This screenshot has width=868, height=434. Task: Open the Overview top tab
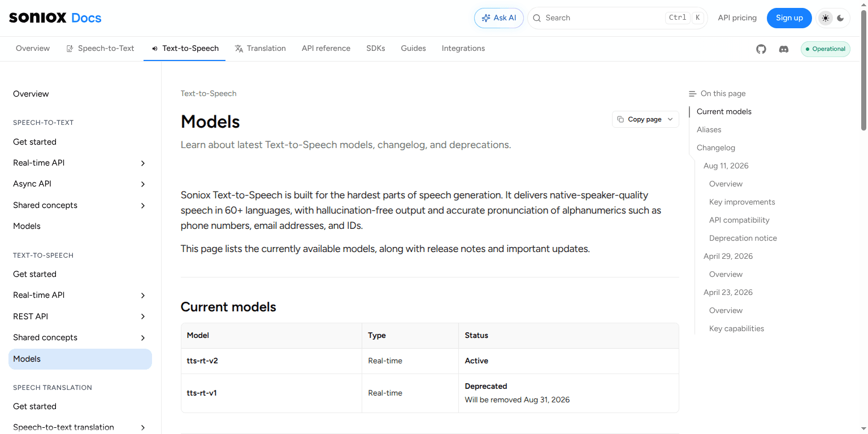click(x=33, y=49)
